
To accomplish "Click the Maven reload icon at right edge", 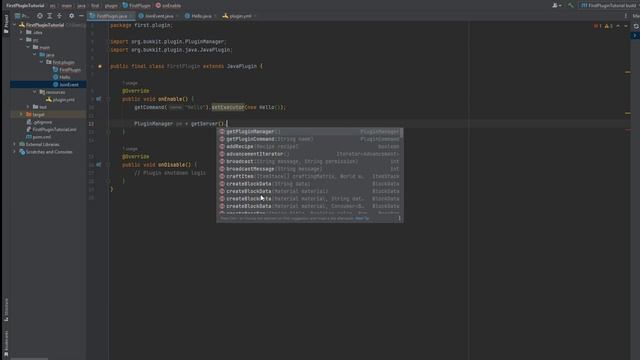I will pyautogui.click(x=636, y=26).
